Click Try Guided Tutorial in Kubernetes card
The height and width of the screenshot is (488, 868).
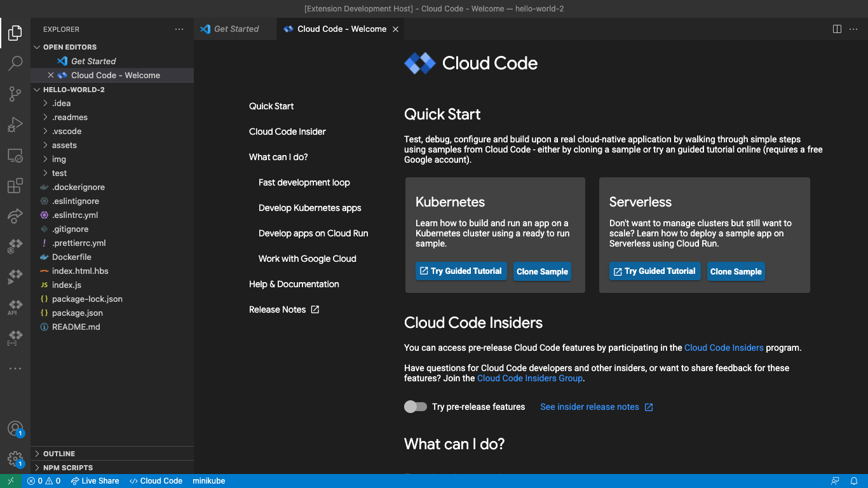(461, 271)
